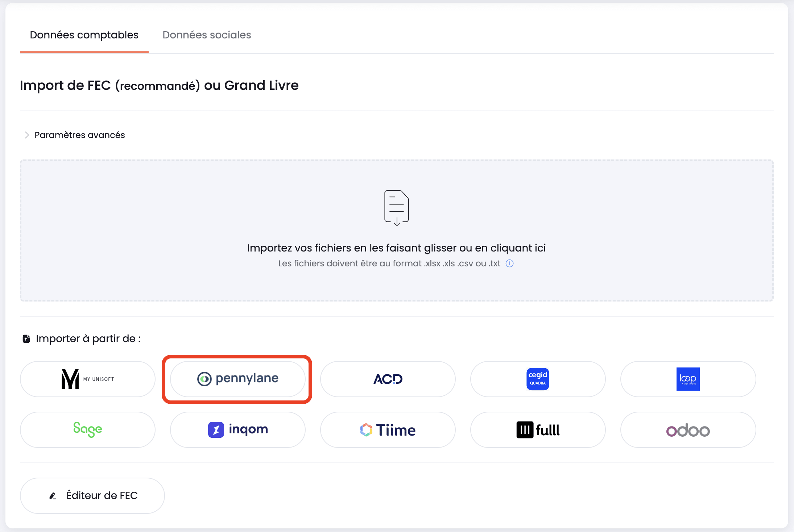Import from Sage
Image resolution: width=794 pixels, height=532 pixels.
click(x=88, y=430)
